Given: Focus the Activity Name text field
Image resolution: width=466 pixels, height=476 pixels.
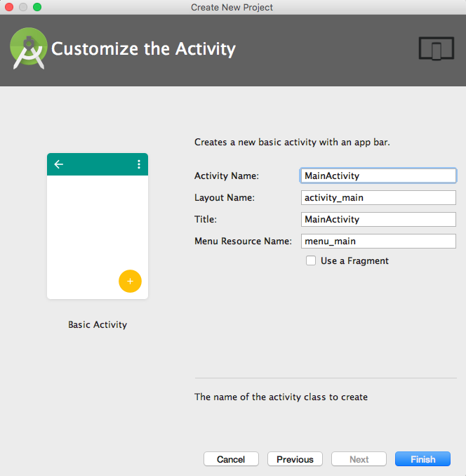Looking at the screenshot, I should click(378, 176).
